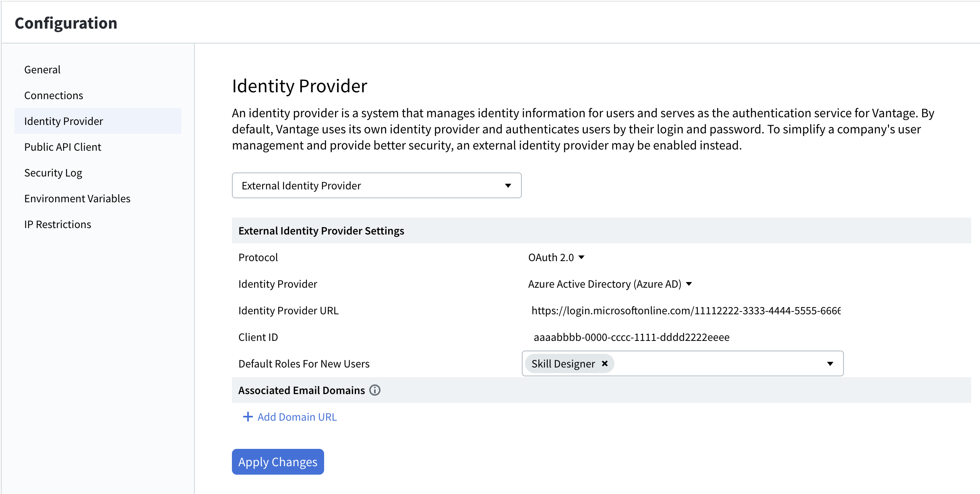980x494 pixels.
Task: Expand the OAuth 2.0 protocol dropdown
Action: (556, 257)
